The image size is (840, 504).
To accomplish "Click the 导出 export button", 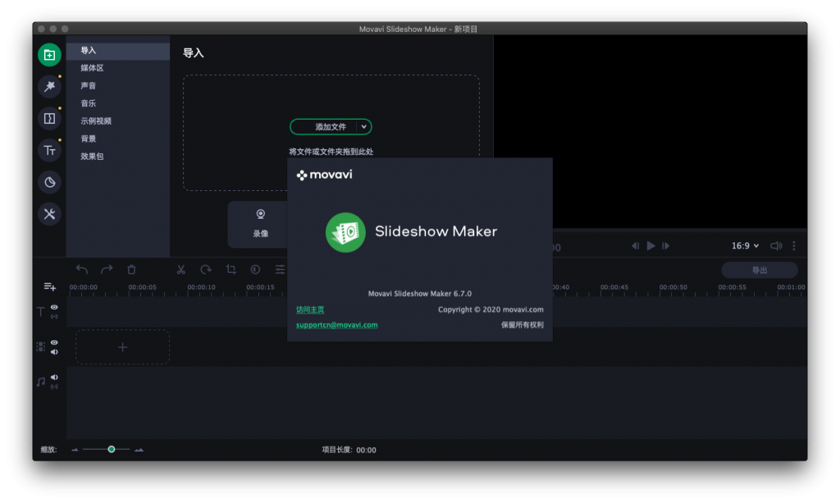I will coord(759,270).
